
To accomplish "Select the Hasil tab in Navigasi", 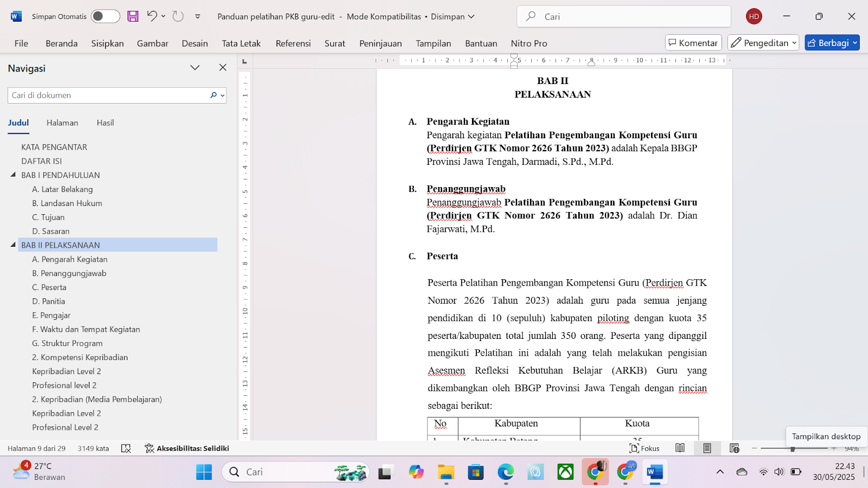I will click(x=105, y=123).
